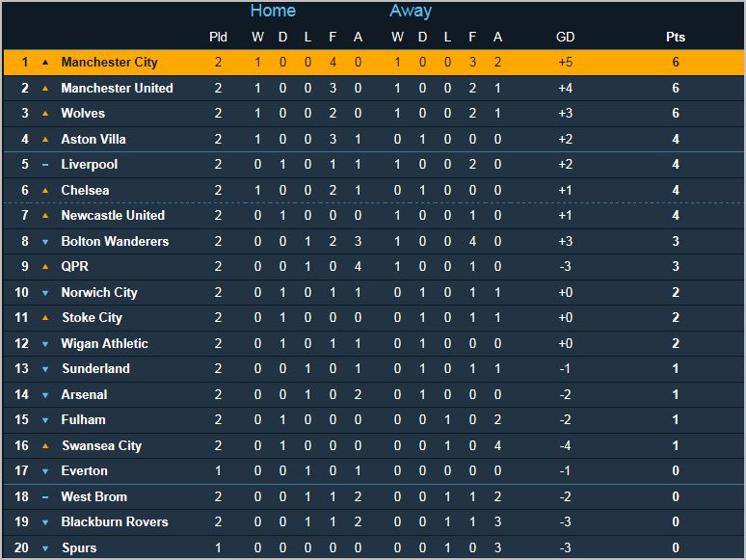Viewport: 746px width, 560px height.
Task: Open the Newcastle United team link
Action: (x=113, y=216)
